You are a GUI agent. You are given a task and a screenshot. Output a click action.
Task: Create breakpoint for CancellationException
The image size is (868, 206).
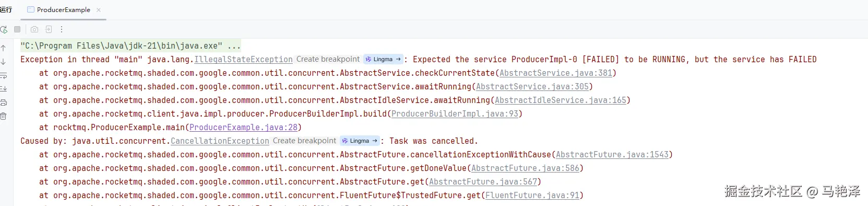tap(304, 141)
